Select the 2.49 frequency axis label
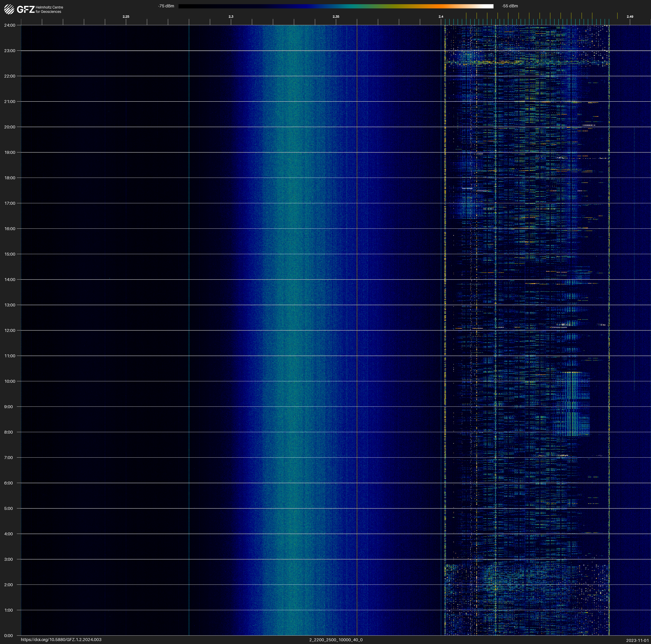651x644 pixels. (630, 17)
